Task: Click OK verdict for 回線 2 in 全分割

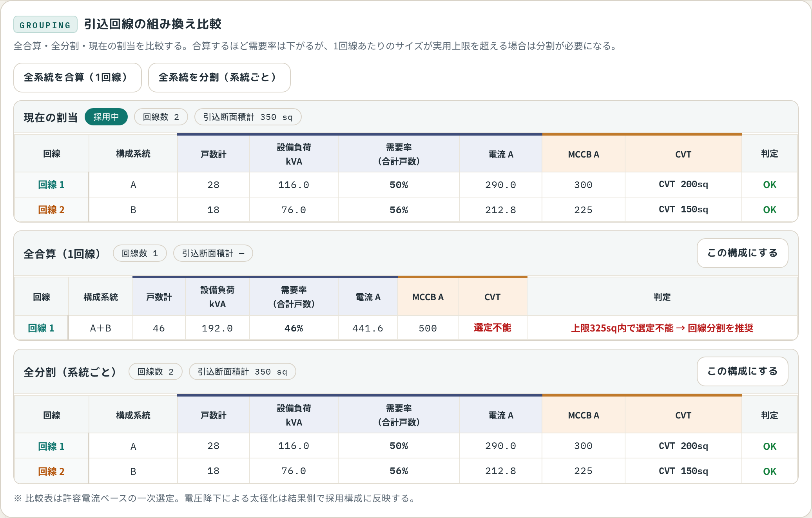Action: [x=770, y=471]
